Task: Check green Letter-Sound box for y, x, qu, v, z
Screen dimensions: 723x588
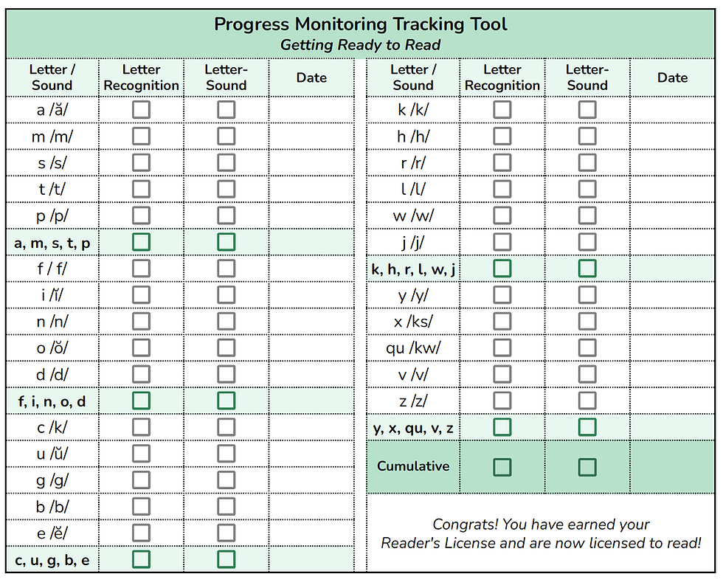Action: [587, 427]
